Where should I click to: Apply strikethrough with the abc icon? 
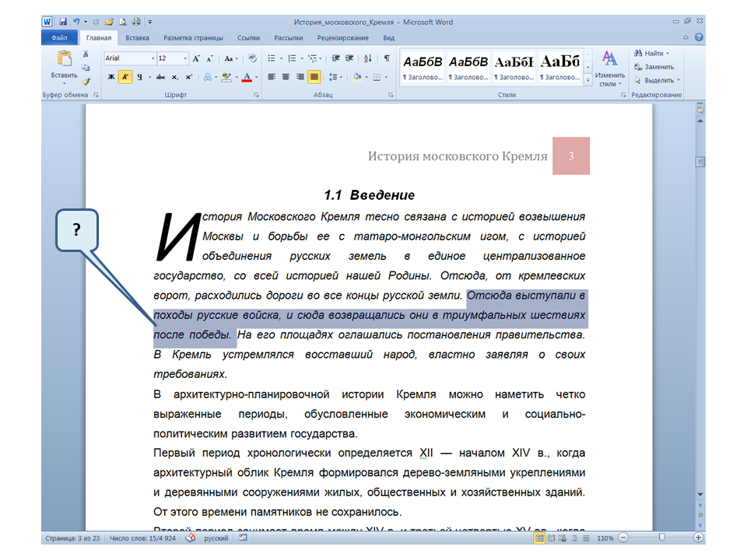point(160,77)
